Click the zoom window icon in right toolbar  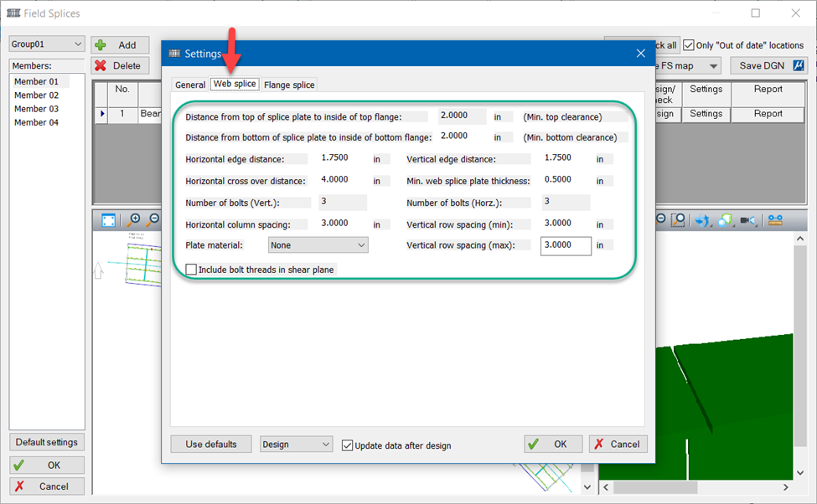coord(678,220)
